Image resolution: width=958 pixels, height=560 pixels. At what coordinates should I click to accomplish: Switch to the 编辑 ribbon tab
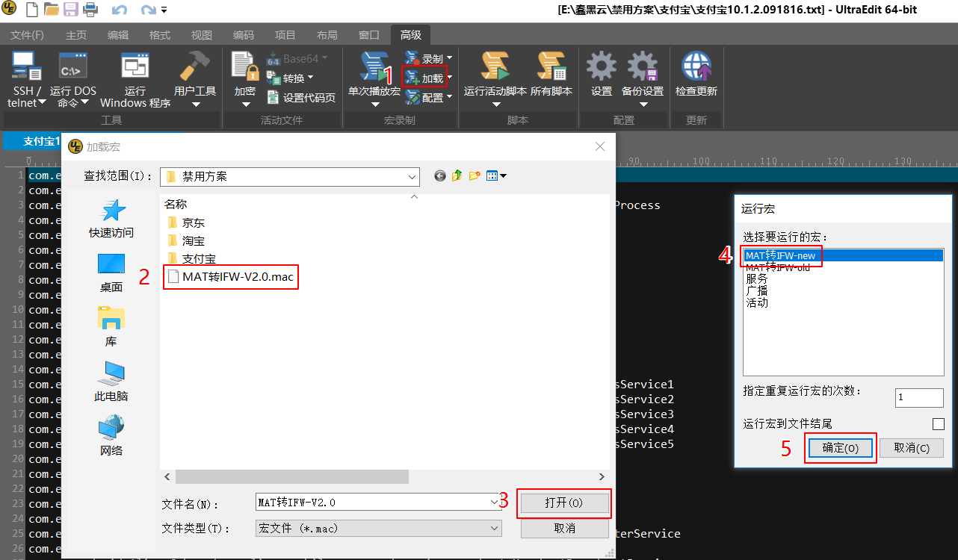[117, 35]
